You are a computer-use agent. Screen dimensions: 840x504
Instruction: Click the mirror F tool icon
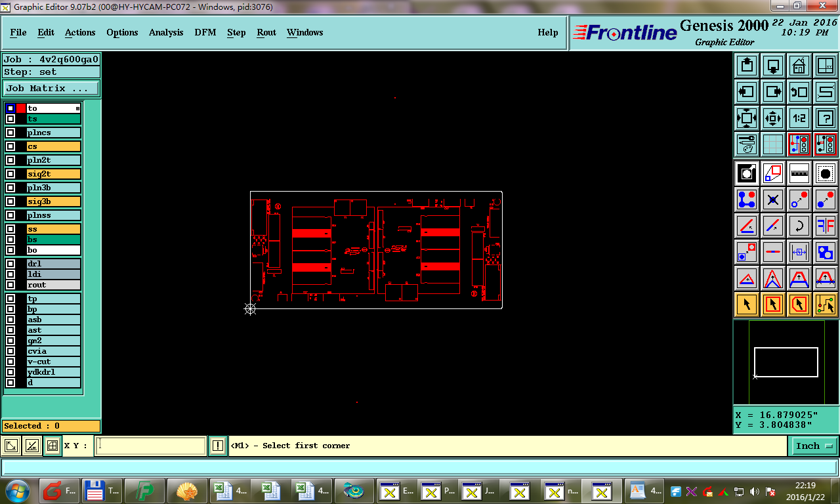click(x=826, y=226)
